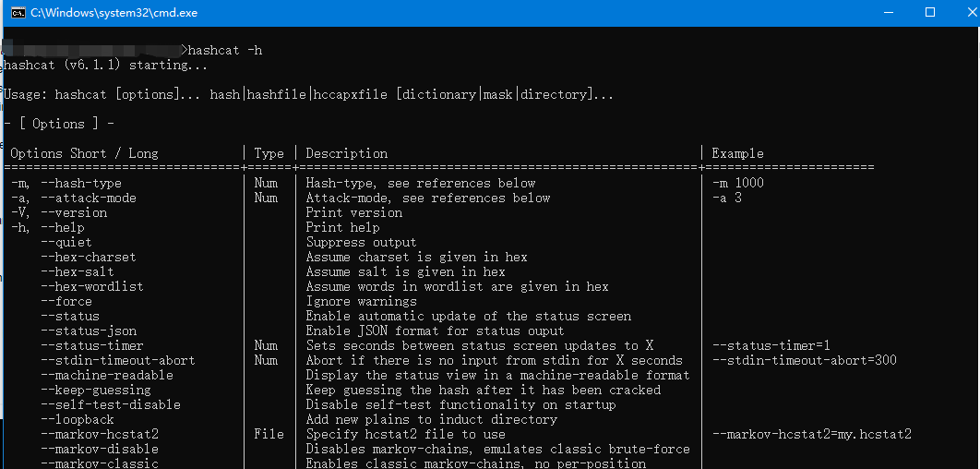The height and width of the screenshot is (469, 980).
Task: Click 'Attack-mode, see references below' description
Action: [x=428, y=198]
